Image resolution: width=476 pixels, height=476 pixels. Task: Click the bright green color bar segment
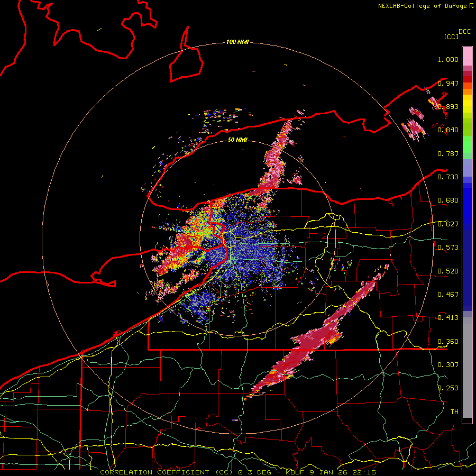[x=467, y=144]
